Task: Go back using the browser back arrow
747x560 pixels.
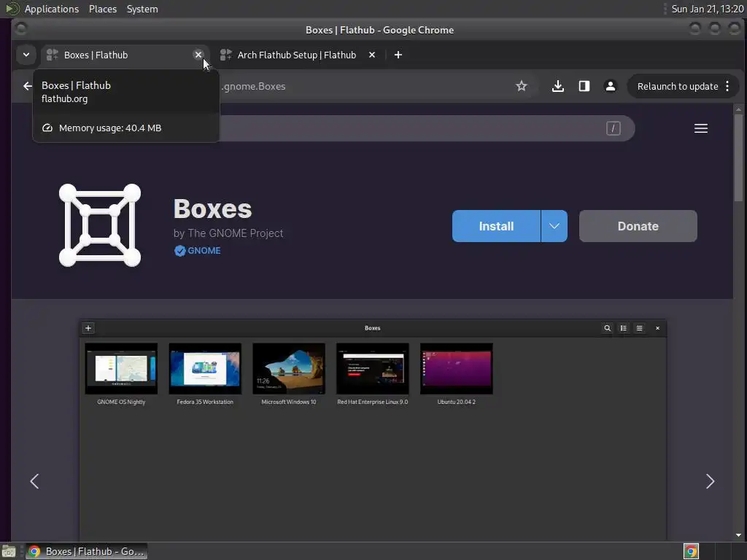Action: 28,86
